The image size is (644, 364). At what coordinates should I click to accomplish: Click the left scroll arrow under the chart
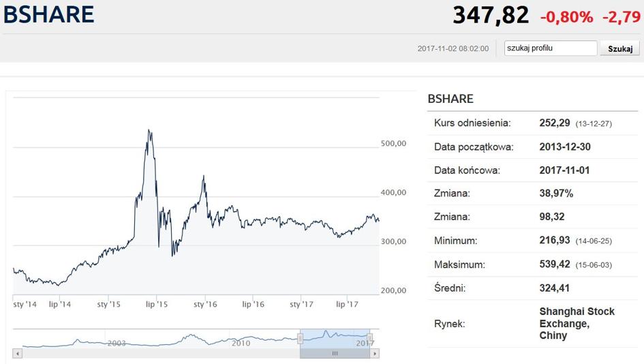tap(18, 354)
